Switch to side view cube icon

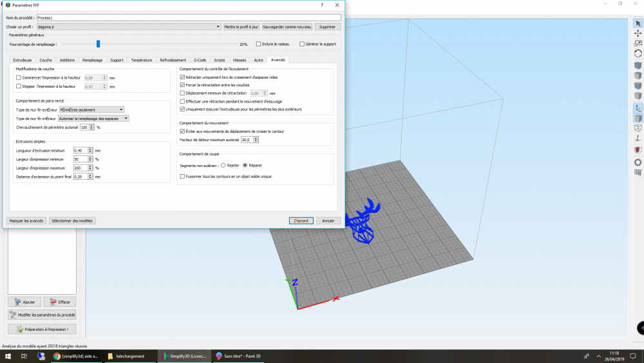click(x=638, y=96)
